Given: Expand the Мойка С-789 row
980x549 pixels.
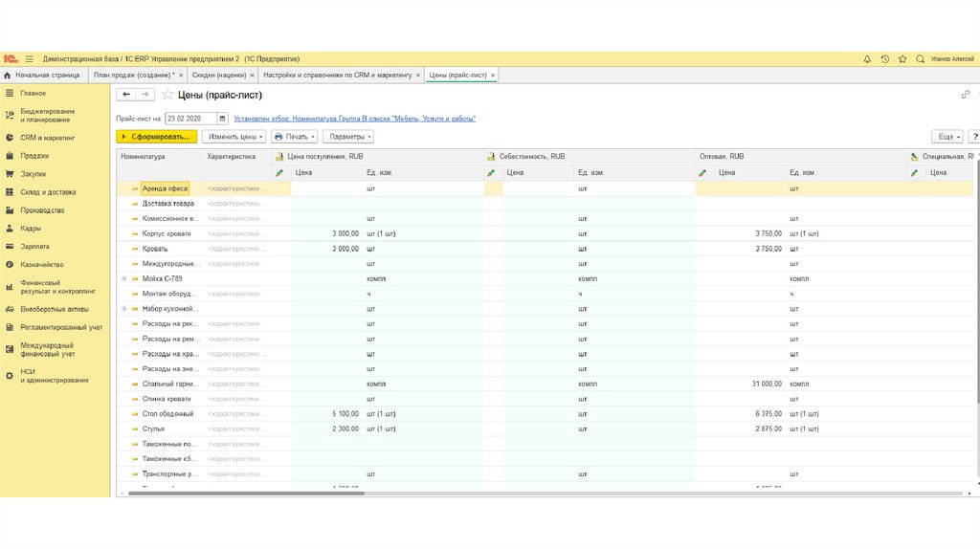Looking at the screenshot, I should (123, 278).
